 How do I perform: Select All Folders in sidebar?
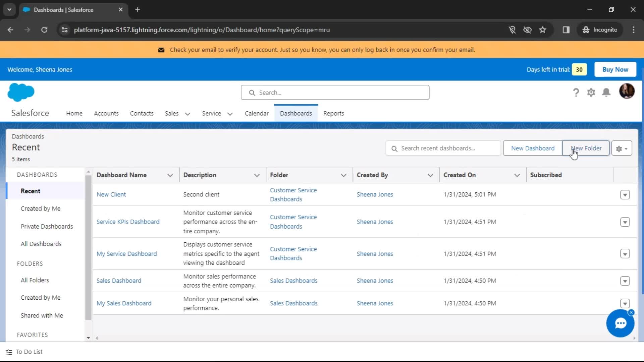click(x=35, y=280)
